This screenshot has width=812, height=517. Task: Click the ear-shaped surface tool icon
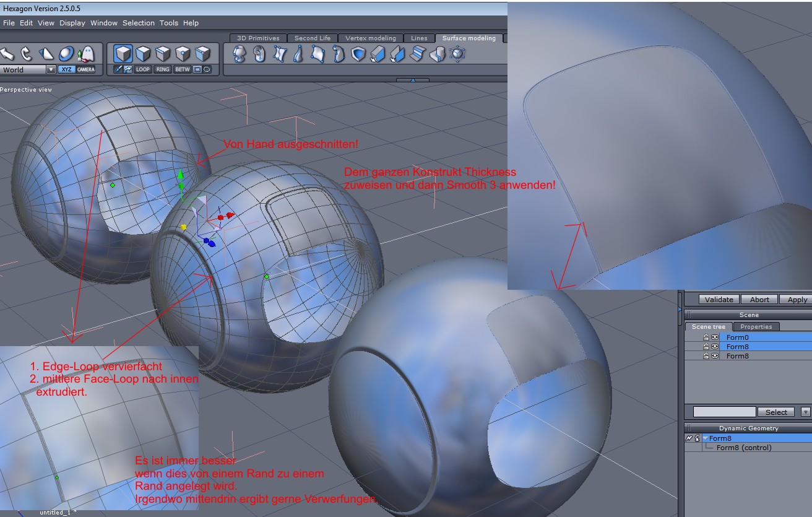click(x=259, y=54)
